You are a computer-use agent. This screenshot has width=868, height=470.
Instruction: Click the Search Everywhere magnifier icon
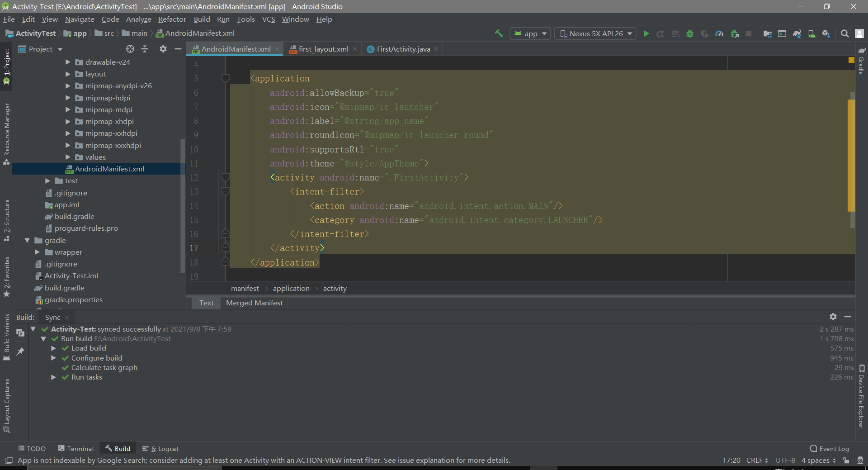844,33
